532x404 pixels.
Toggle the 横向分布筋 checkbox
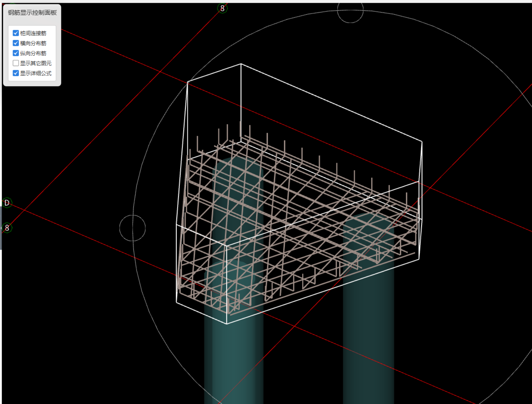[x=16, y=43]
